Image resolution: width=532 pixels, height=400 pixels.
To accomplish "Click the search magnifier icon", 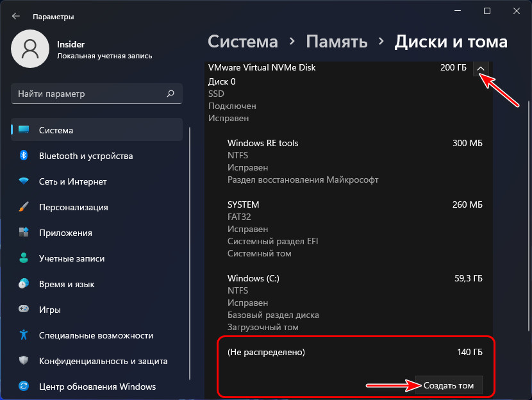I will (170, 94).
